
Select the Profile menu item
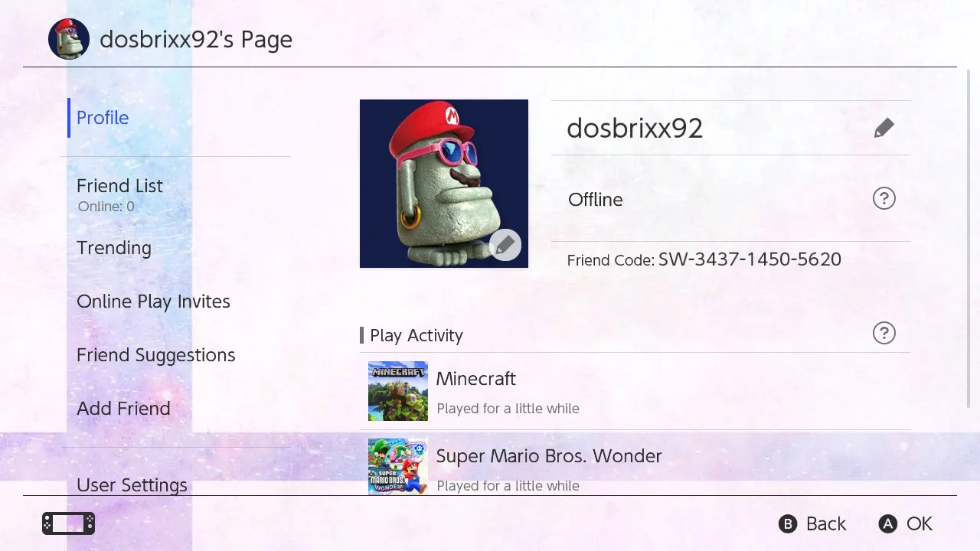coord(103,118)
